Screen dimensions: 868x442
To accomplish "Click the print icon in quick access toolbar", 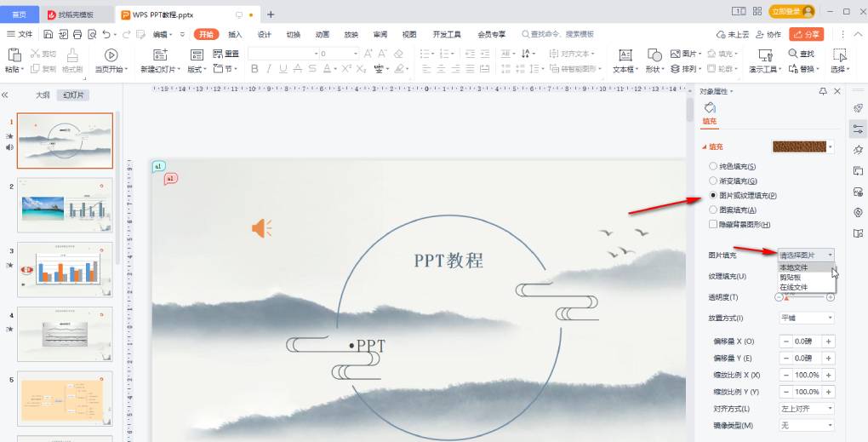I will (x=77, y=34).
